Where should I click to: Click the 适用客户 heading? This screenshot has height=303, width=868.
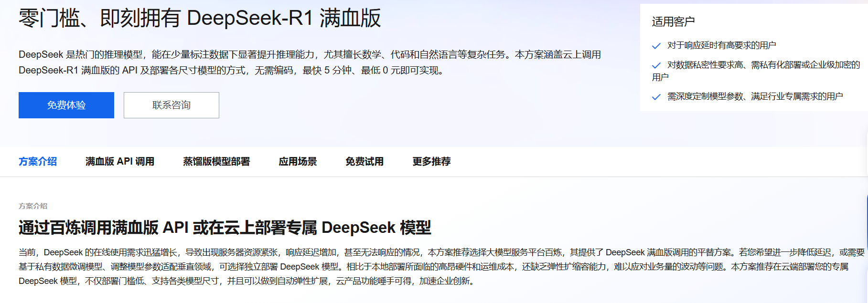tap(673, 21)
